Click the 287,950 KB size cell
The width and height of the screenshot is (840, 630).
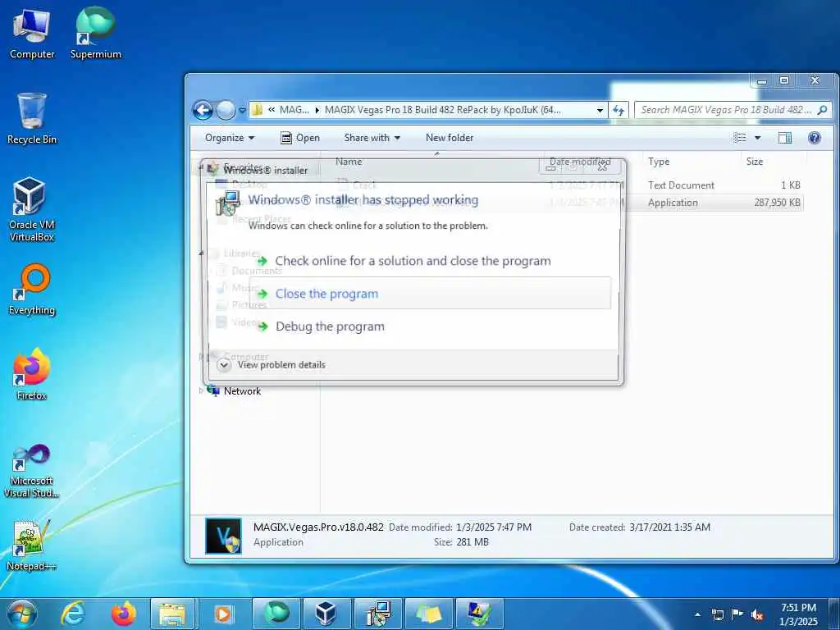777,203
